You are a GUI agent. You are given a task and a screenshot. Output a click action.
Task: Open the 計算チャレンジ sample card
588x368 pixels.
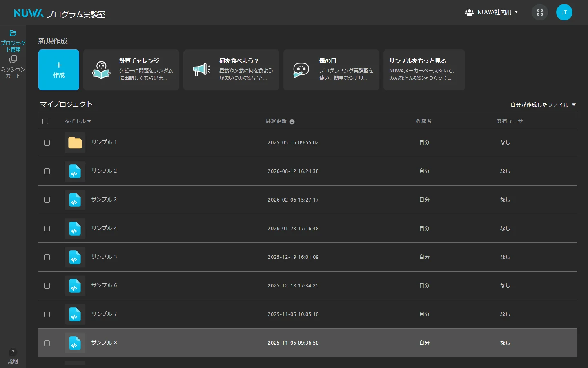[131, 70]
